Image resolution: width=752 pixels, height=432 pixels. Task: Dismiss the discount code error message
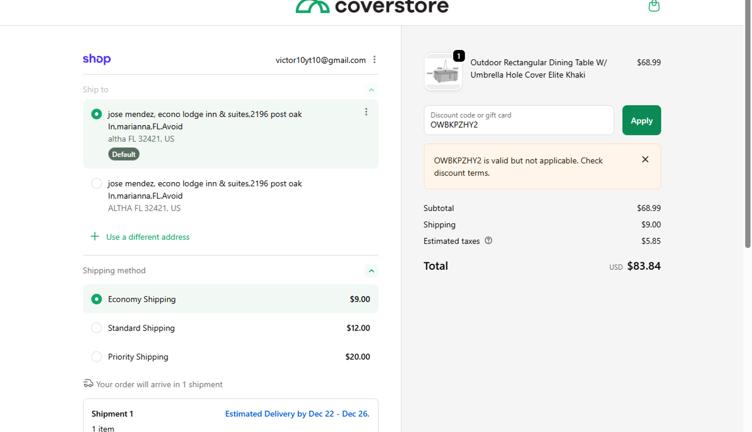click(645, 159)
